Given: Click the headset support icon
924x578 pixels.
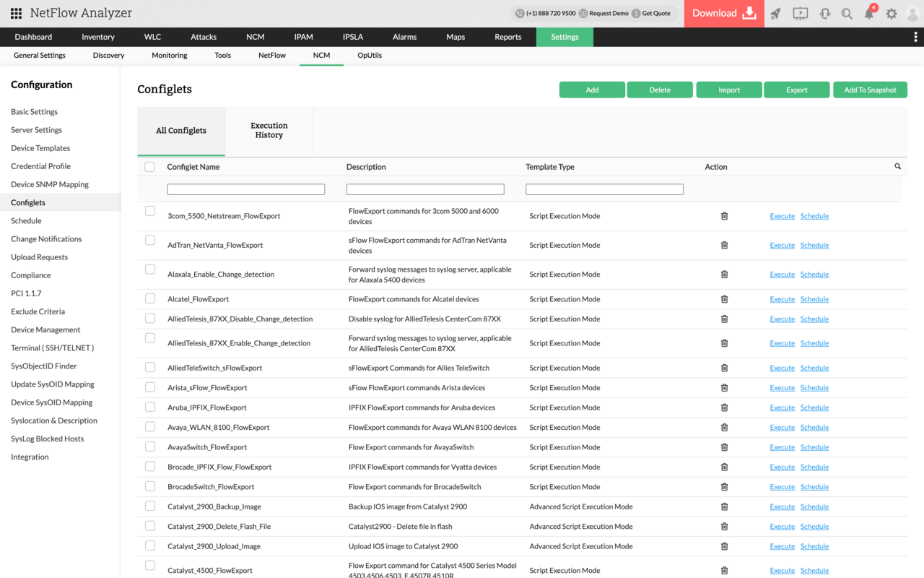Looking at the screenshot, I should click(824, 13).
